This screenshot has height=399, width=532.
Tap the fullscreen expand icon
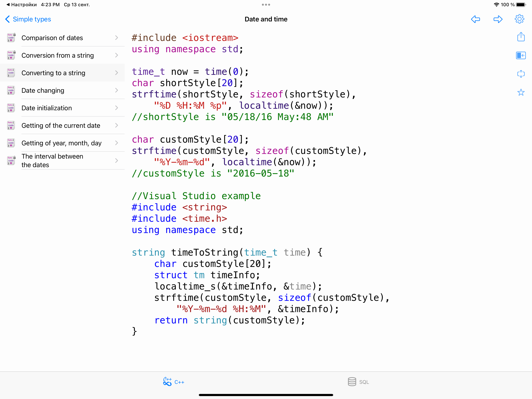pyautogui.click(x=521, y=74)
